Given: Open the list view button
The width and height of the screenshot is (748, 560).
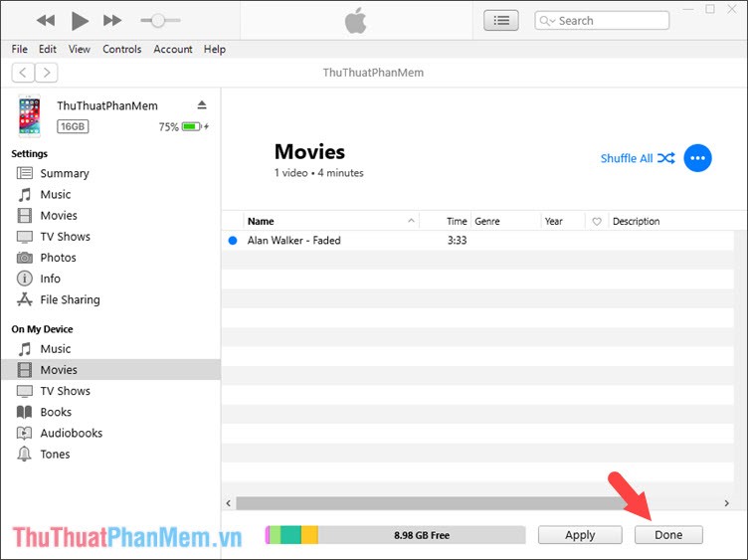Looking at the screenshot, I should point(501,21).
